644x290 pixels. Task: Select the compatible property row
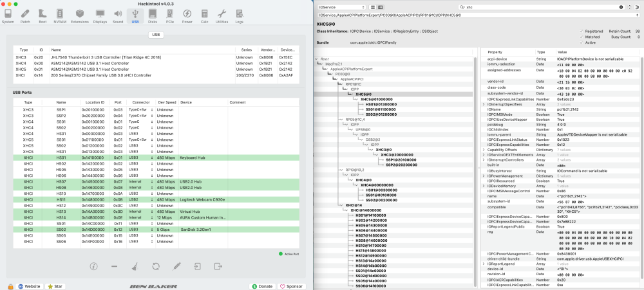[x=560, y=209]
